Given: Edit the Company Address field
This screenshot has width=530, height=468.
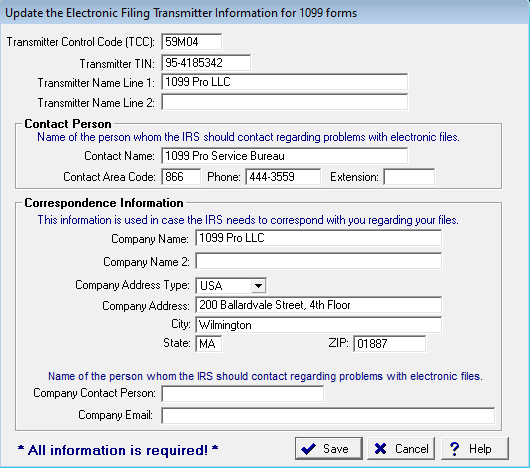Looking at the screenshot, I should coord(318,305).
